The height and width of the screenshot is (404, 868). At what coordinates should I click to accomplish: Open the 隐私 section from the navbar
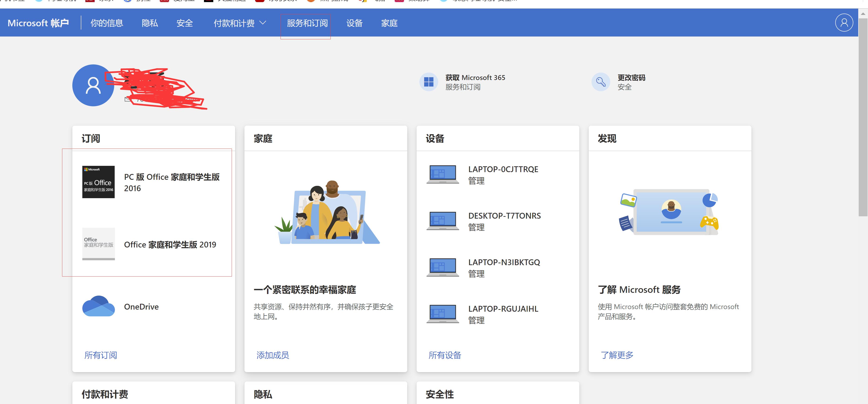coord(150,23)
